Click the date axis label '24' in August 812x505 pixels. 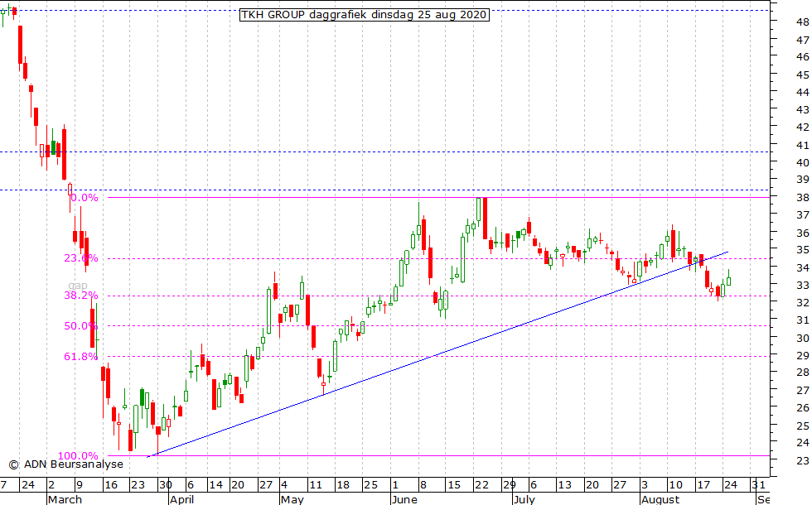pos(731,485)
